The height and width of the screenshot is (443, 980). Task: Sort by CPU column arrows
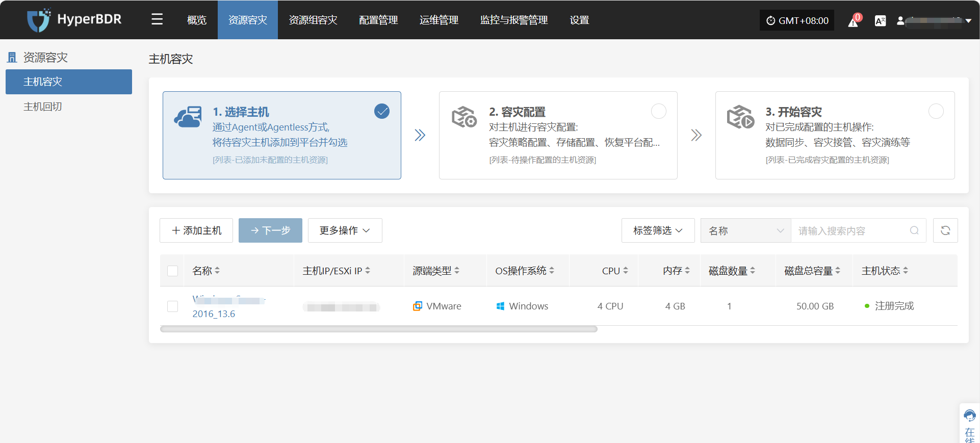(x=626, y=271)
